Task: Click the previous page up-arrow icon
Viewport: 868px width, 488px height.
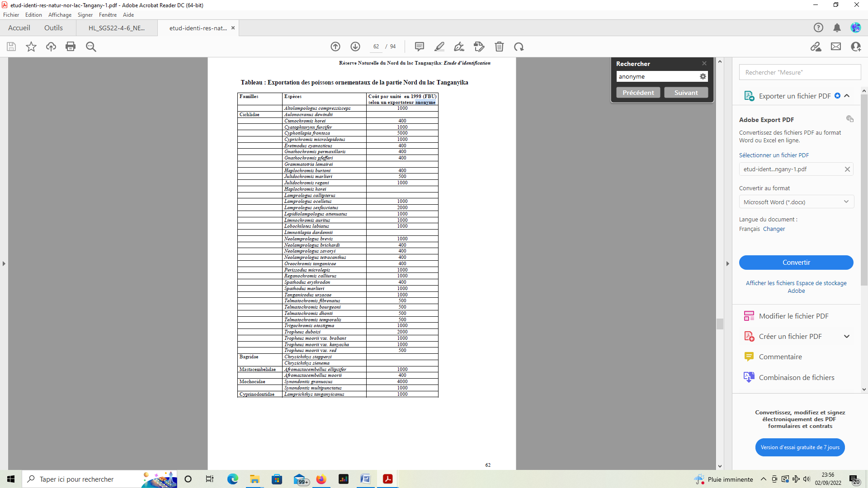Action: 335,47
